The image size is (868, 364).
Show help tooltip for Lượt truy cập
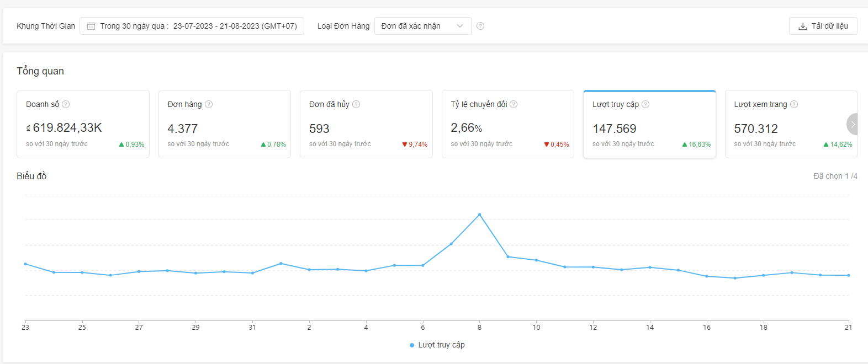pyautogui.click(x=645, y=104)
